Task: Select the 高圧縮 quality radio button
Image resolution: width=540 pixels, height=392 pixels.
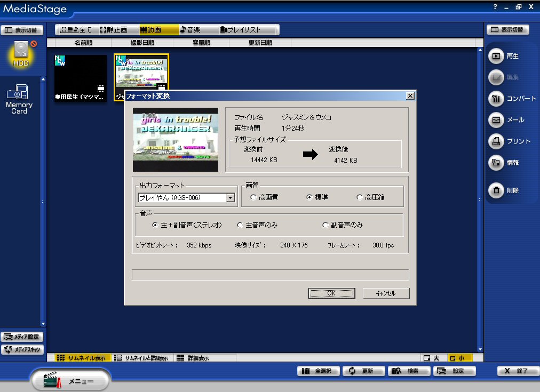Action: point(360,197)
